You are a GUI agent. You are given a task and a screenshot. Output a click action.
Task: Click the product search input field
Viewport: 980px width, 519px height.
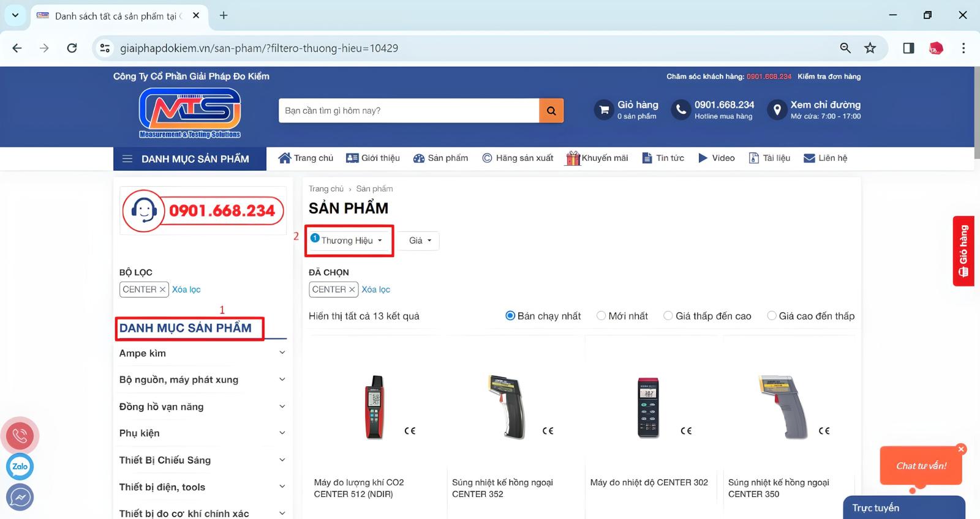click(409, 111)
